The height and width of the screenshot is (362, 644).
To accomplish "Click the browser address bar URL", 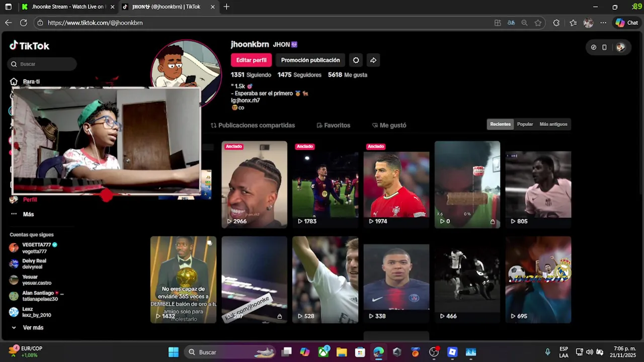I will (95, 23).
